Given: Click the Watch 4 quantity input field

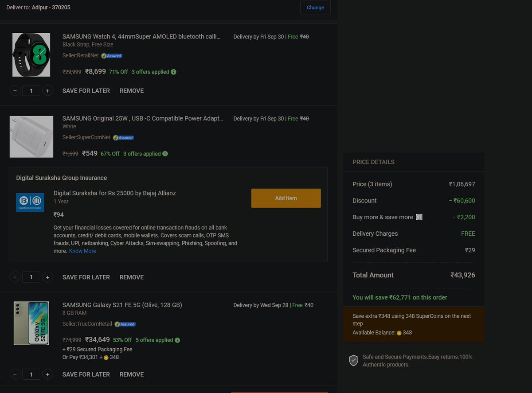Looking at the screenshot, I should (x=31, y=91).
